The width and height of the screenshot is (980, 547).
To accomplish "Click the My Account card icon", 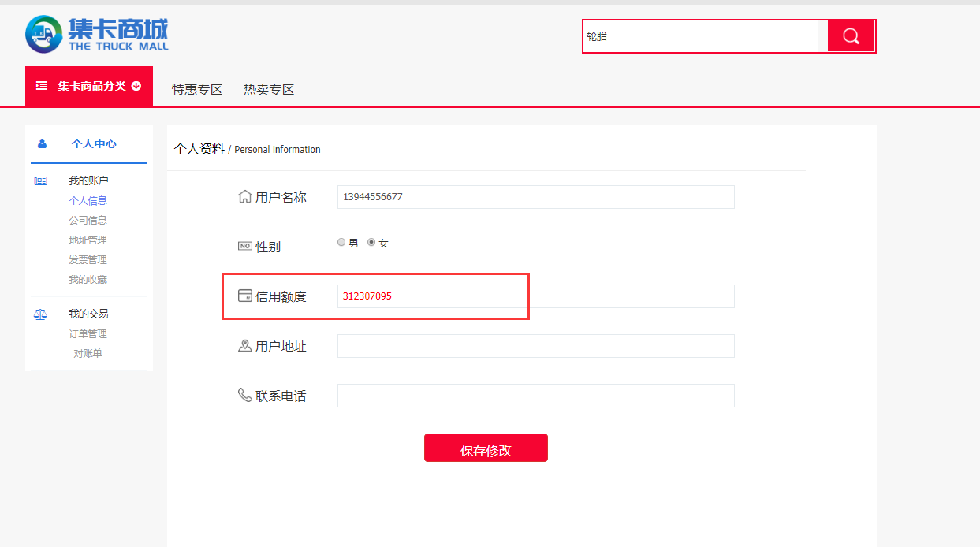I will tap(41, 181).
